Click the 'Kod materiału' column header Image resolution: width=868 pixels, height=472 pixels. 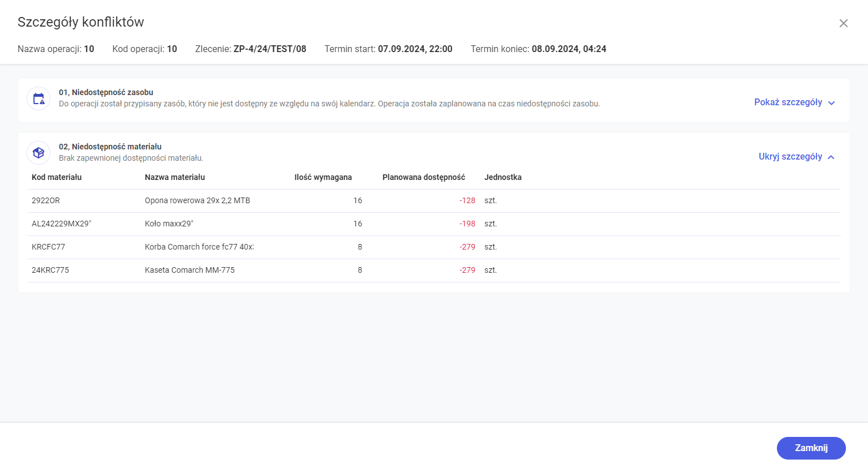[57, 177]
